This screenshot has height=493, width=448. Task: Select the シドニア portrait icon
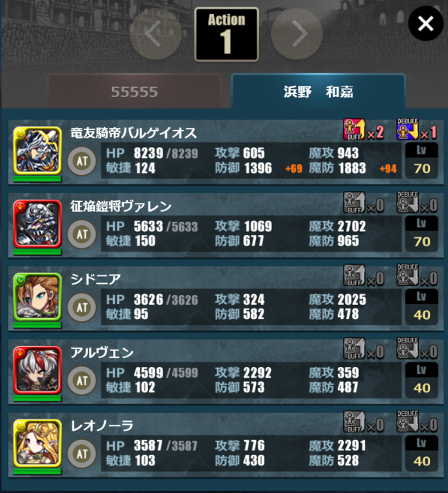tap(37, 297)
